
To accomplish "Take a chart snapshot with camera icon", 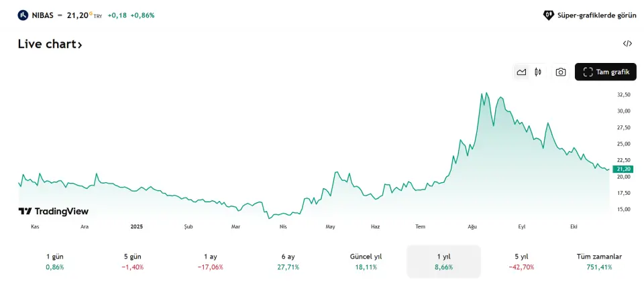I will tap(561, 72).
